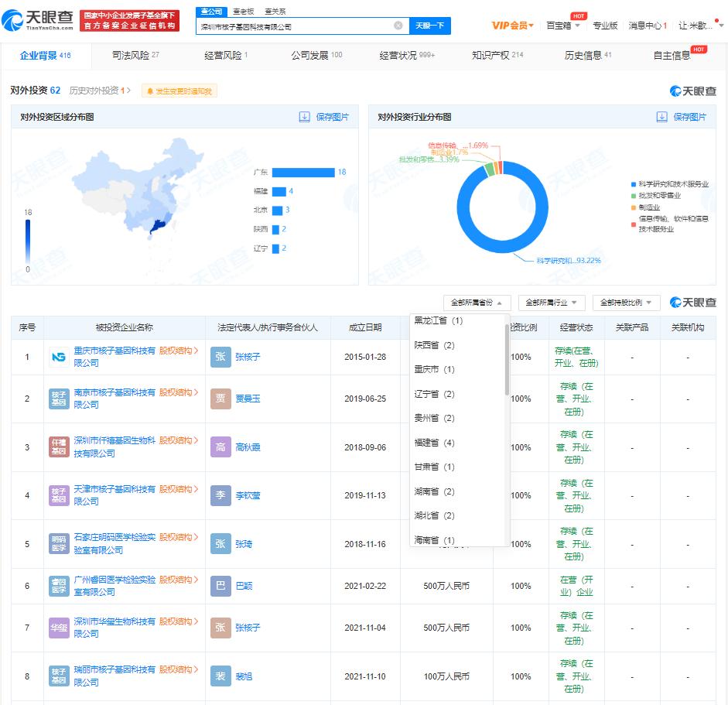Click the 裴 avatar for 裴旭
The image size is (728, 705).
(220, 676)
